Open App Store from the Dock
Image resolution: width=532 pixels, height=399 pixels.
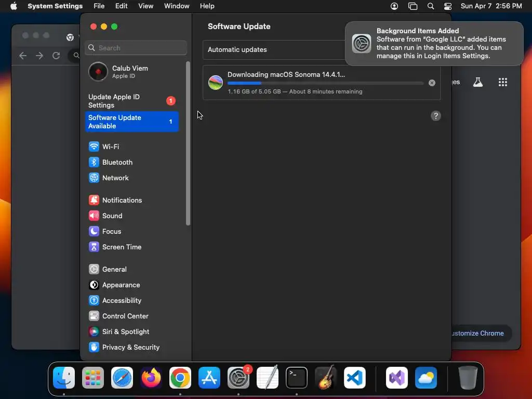coord(209,378)
